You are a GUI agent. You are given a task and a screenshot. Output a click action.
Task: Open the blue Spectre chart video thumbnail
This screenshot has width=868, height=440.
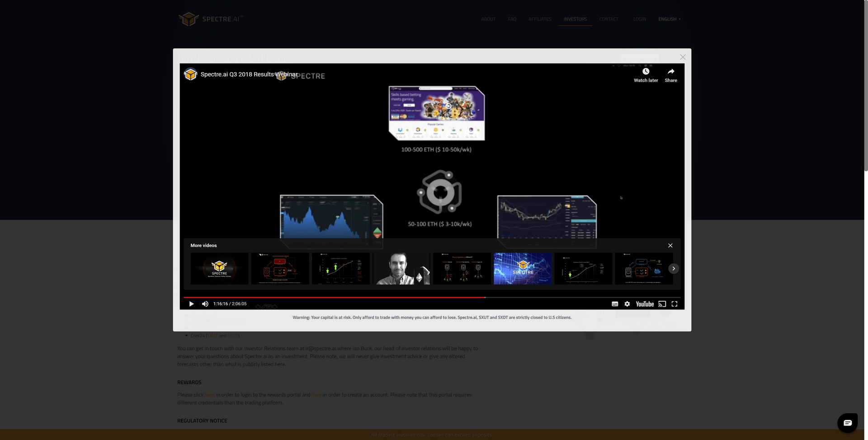(x=523, y=268)
